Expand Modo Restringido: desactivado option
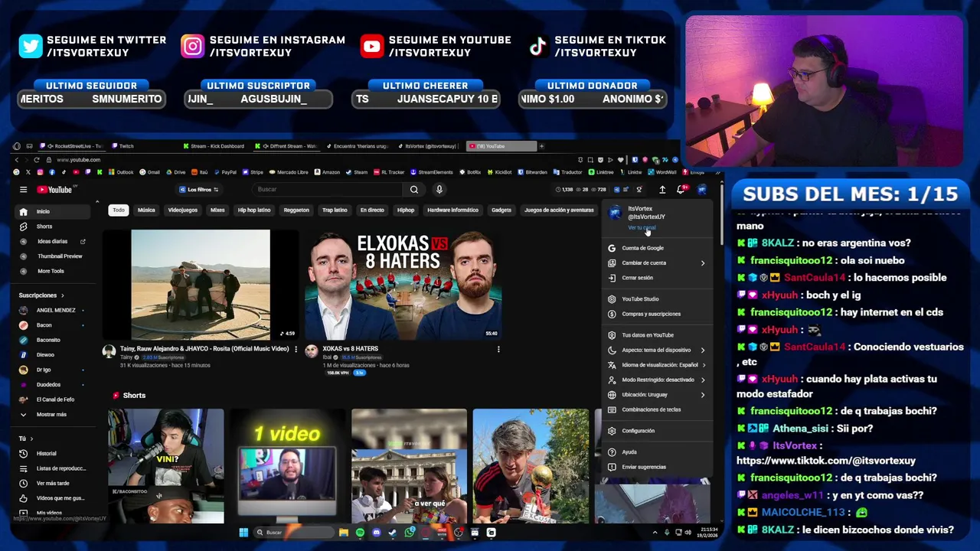The width and height of the screenshot is (980, 551). click(657, 380)
